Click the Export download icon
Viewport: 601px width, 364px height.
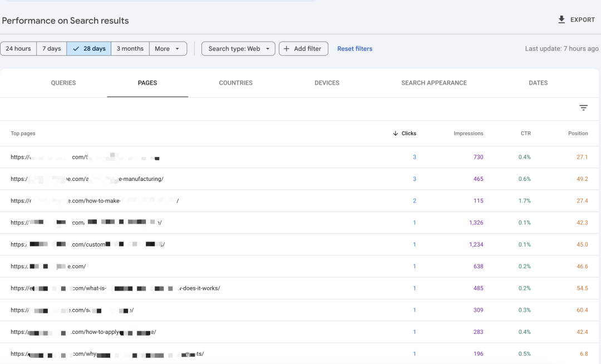[x=561, y=19]
